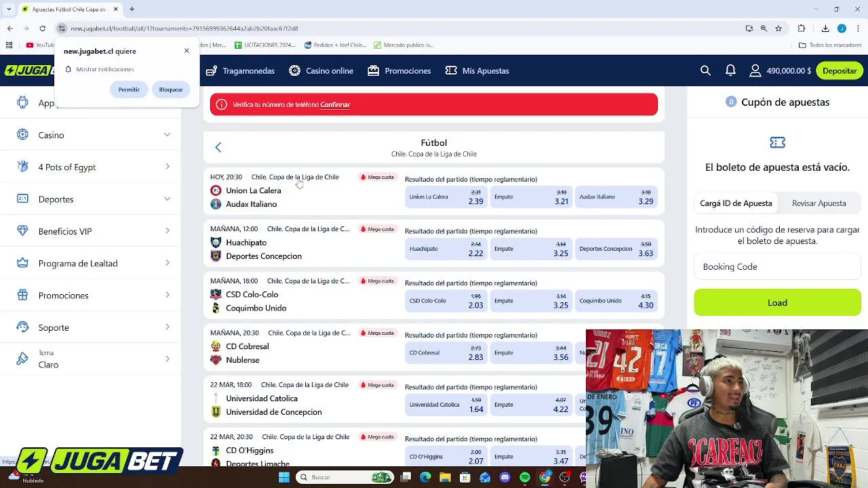Open Programa de Lealtad sidebar chevron
The width and height of the screenshot is (868, 488).
click(x=167, y=263)
